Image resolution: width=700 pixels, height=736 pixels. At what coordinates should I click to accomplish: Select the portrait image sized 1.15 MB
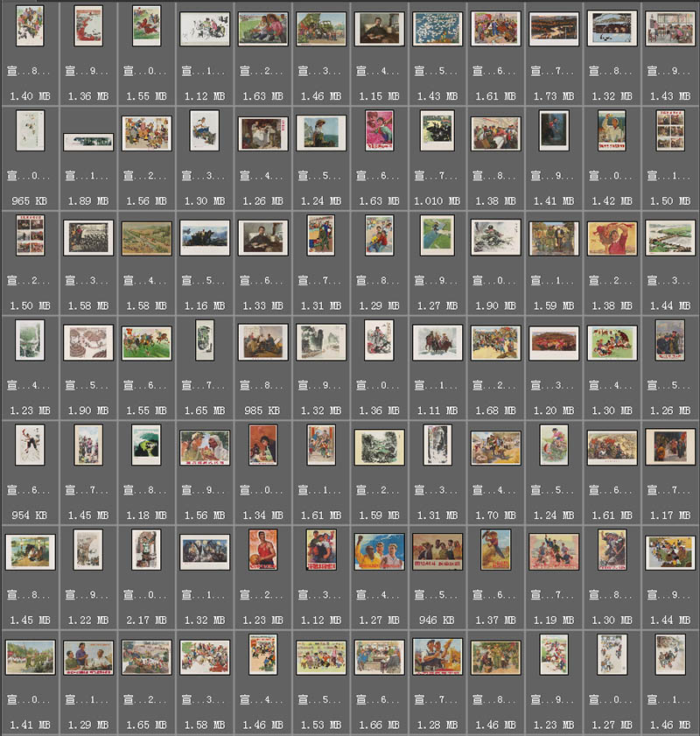pos(379,29)
